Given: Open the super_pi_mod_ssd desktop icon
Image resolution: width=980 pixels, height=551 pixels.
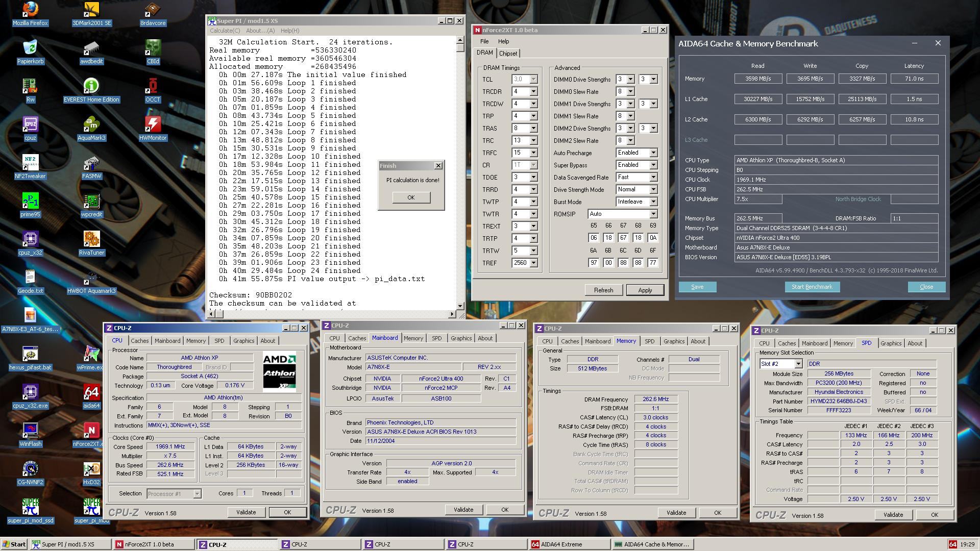Looking at the screenshot, I should point(30,511).
